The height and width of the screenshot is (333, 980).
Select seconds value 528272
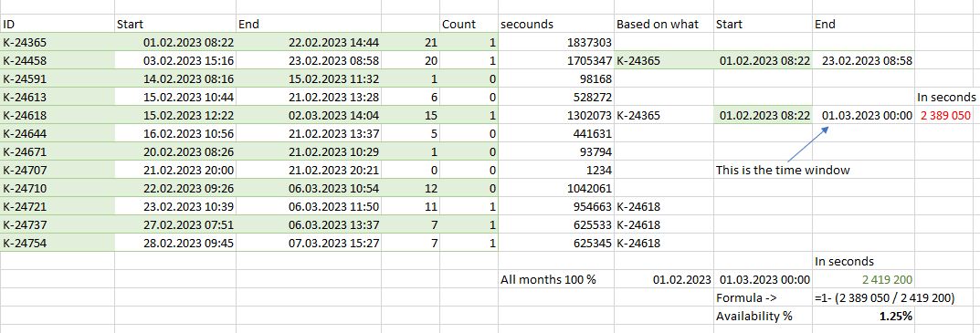pyautogui.click(x=555, y=97)
